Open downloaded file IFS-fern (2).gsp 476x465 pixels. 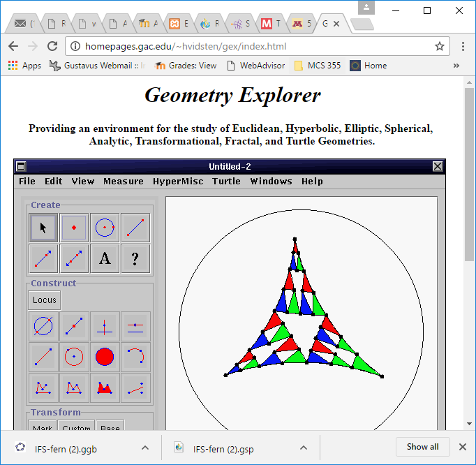[x=223, y=449]
